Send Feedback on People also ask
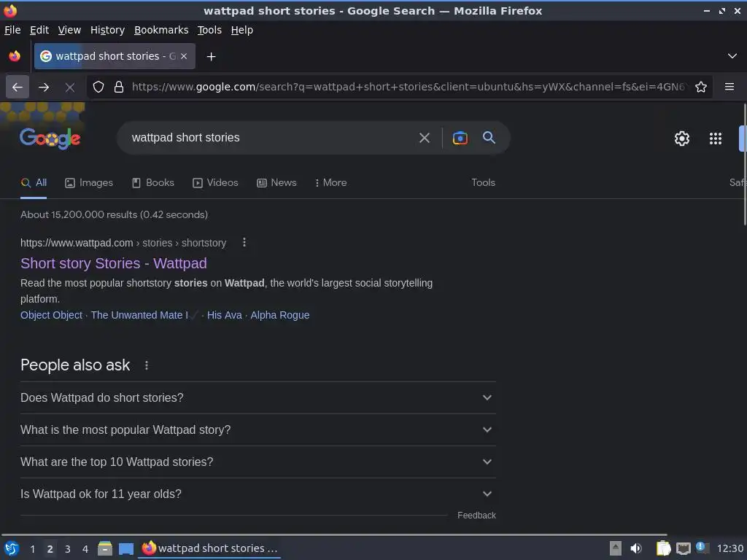This screenshot has height=560, width=747. pyautogui.click(x=476, y=516)
